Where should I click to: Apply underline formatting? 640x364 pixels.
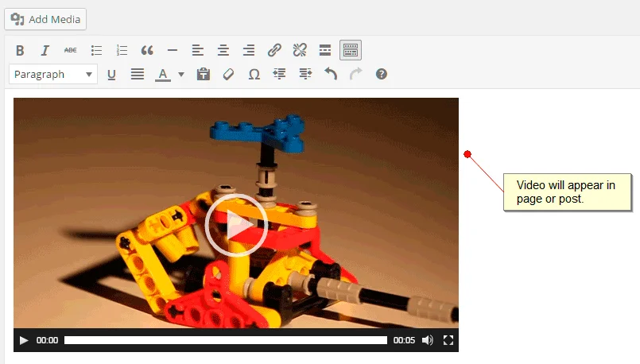(111, 74)
